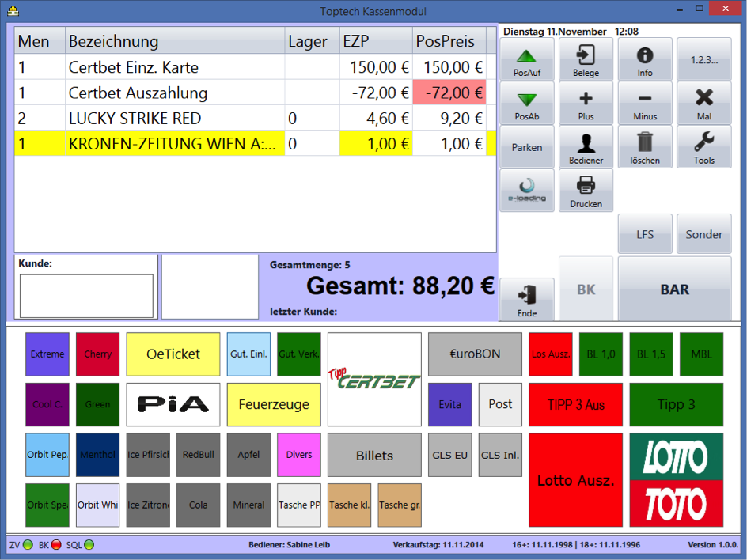Viewport: 747px width, 560px height.
Task: Open the Belege receipts button
Action: point(586,59)
